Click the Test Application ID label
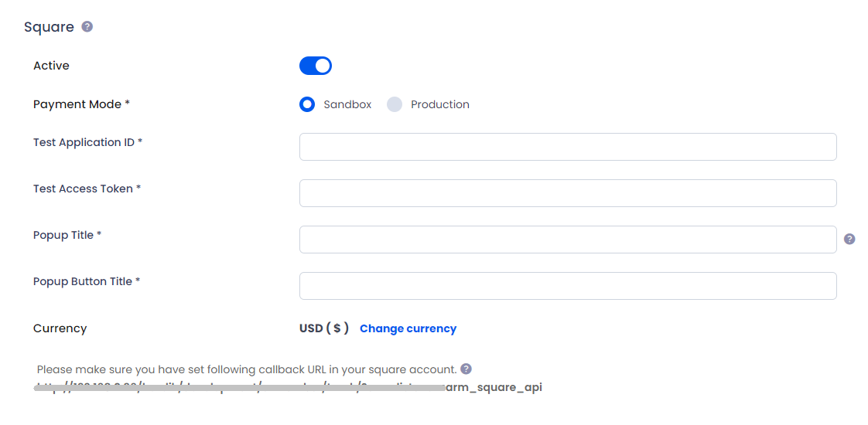868x425 pixels. point(88,142)
